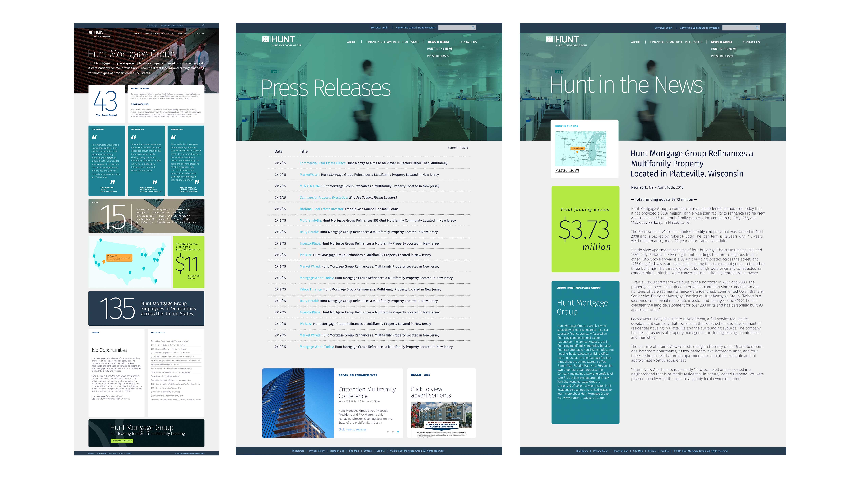Open Financing Commercial Real Estate on Press Releases page
This screenshot has height=488, width=868.
(393, 42)
